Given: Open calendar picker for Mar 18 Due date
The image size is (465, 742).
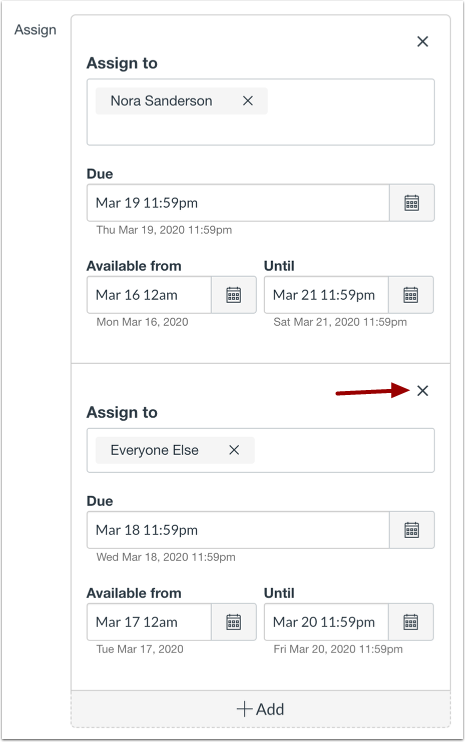Looking at the screenshot, I should pyautogui.click(x=412, y=530).
